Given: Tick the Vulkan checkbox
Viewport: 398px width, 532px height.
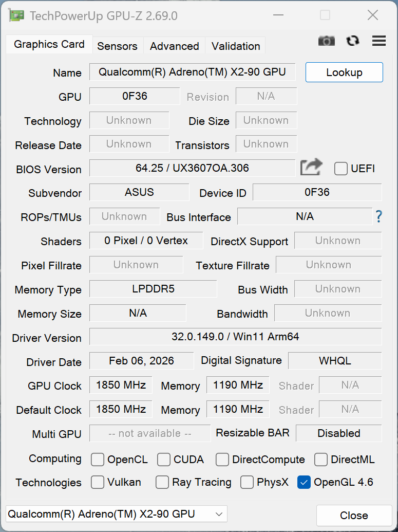Looking at the screenshot, I should 98,482.
